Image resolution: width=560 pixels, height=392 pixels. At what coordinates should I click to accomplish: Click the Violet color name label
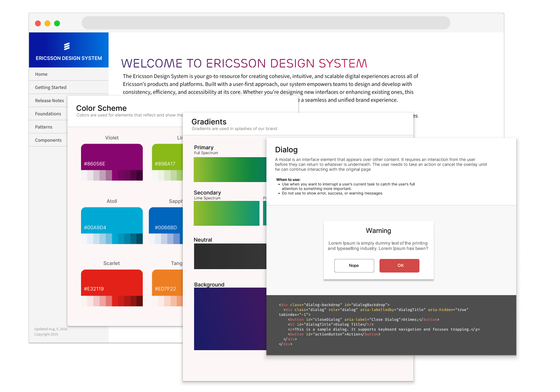(112, 138)
